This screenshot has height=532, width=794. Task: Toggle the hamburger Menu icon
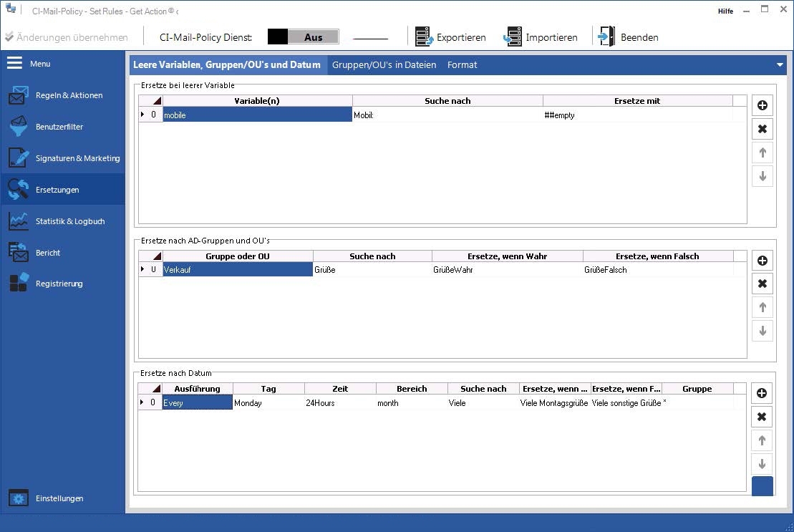[15, 63]
